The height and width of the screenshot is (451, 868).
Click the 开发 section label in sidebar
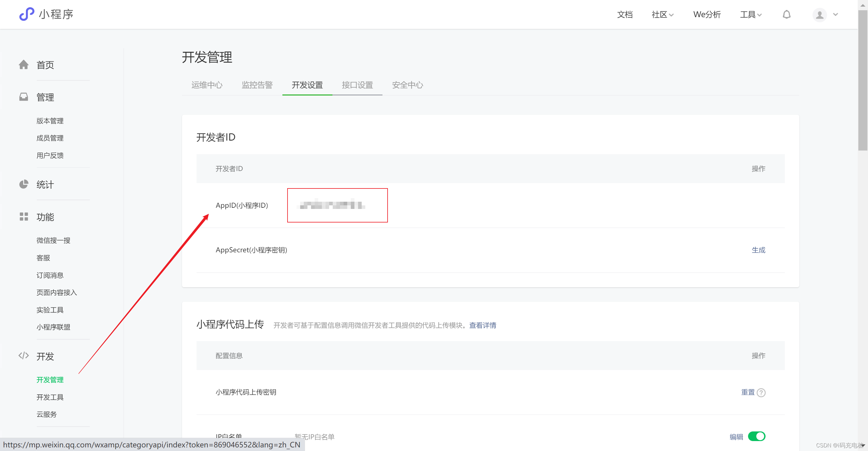click(45, 356)
